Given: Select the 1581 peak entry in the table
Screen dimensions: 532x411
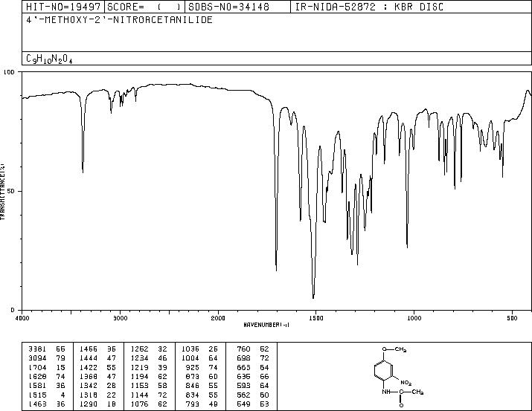Looking at the screenshot, I should point(47,386).
